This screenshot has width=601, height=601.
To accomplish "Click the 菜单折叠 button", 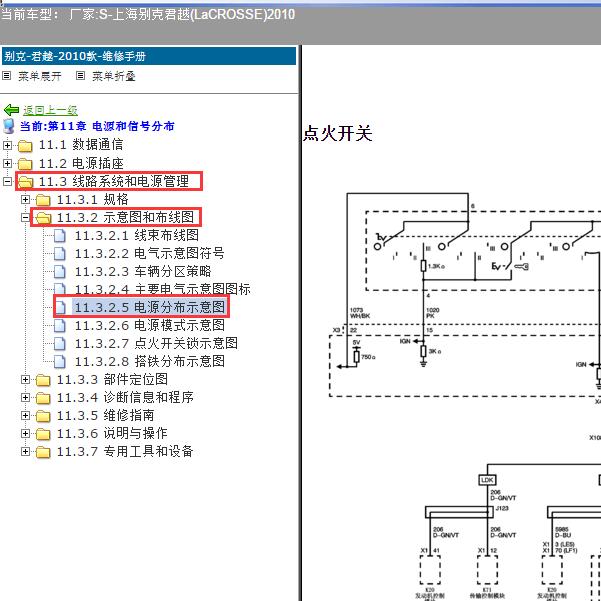I will point(114,76).
